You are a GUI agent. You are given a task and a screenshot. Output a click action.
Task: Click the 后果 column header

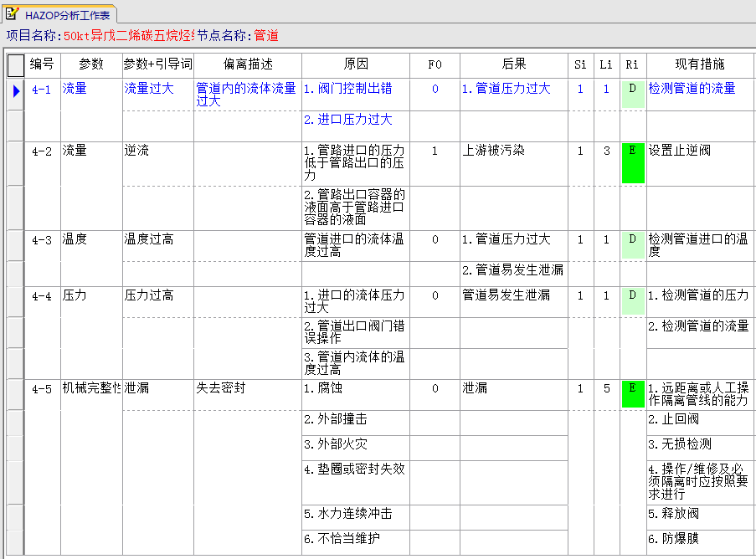pyautogui.click(x=514, y=64)
